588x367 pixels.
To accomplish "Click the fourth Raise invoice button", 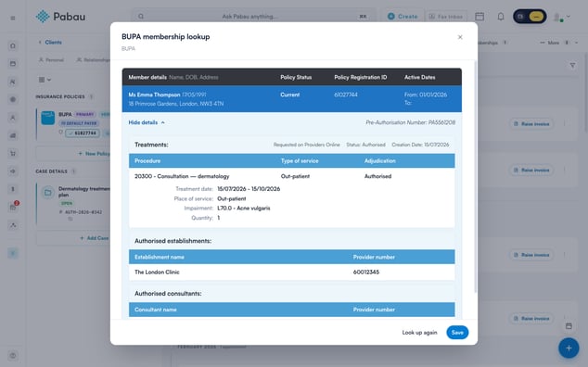I will (531, 319).
